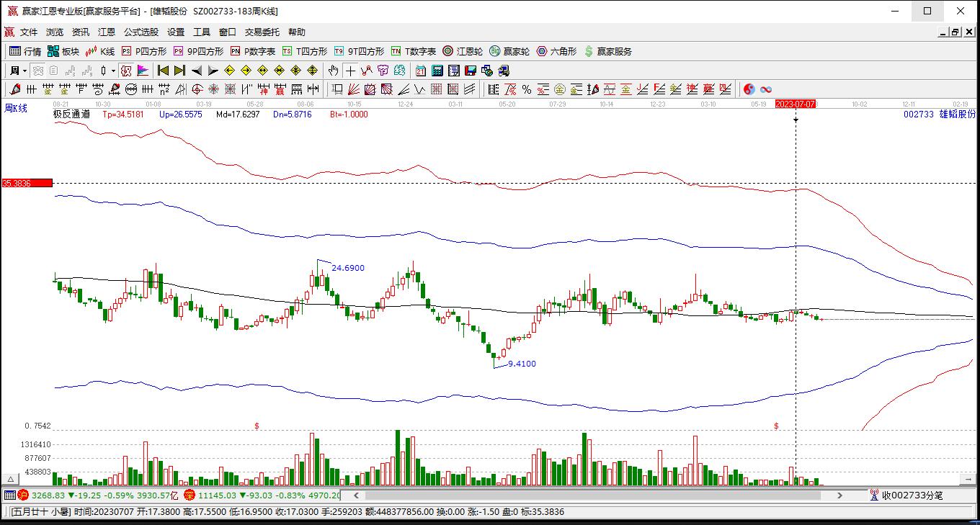
Task: Click the 板块 sector button
Action: point(63,51)
